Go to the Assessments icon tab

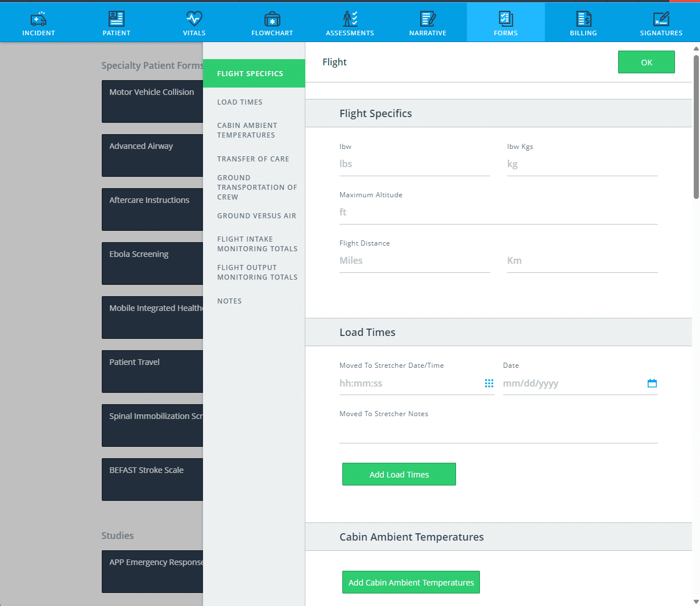click(x=350, y=19)
